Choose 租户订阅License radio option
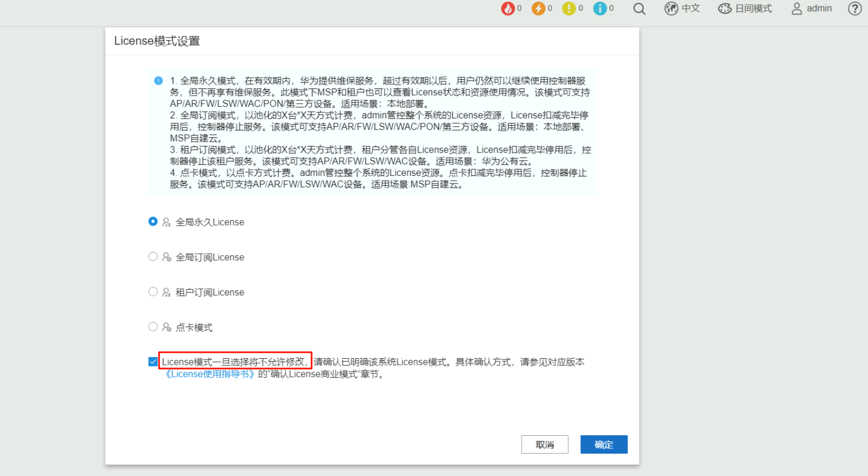Image resolution: width=868 pixels, height=476 pixels. pos(153,292)
